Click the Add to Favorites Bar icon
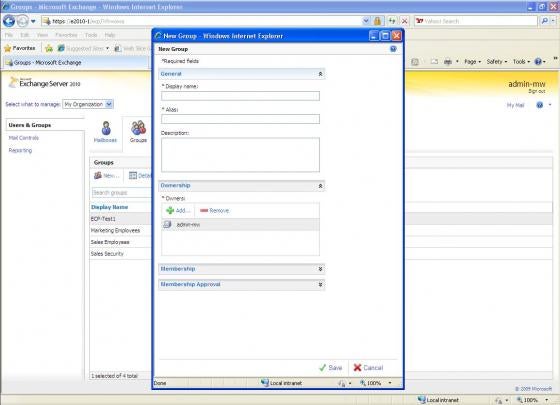 click(x=49, y=48)
